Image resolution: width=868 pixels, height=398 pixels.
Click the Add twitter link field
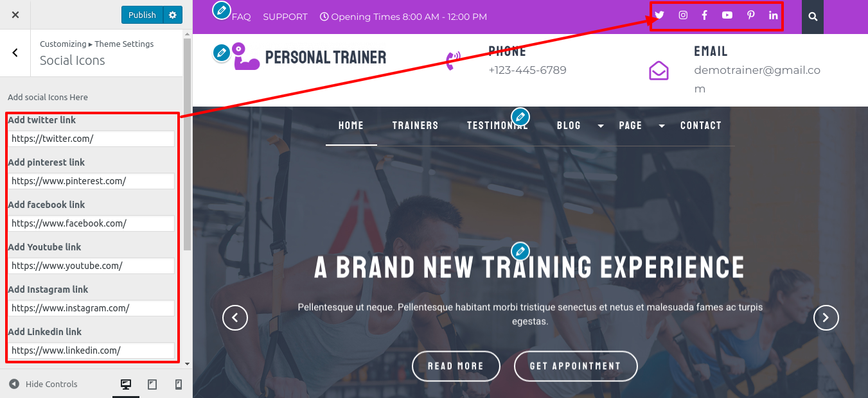(x=91, y=139)
